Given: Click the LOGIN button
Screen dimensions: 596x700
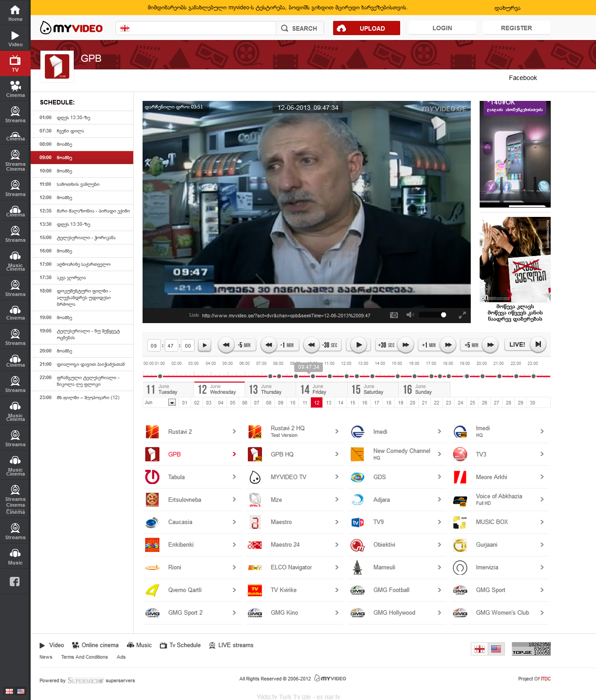Looking at the screenshot, I should click(442, 28).
